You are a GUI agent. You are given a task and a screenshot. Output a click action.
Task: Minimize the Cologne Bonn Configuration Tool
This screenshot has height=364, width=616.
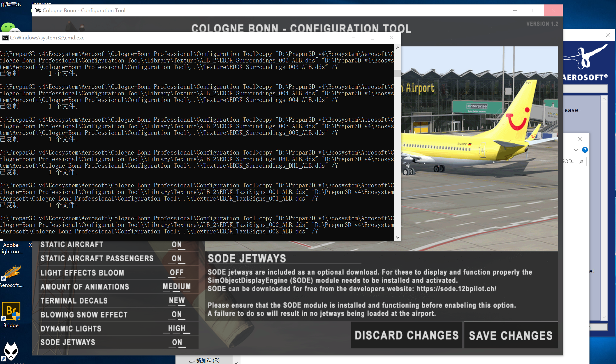(515, 10)
